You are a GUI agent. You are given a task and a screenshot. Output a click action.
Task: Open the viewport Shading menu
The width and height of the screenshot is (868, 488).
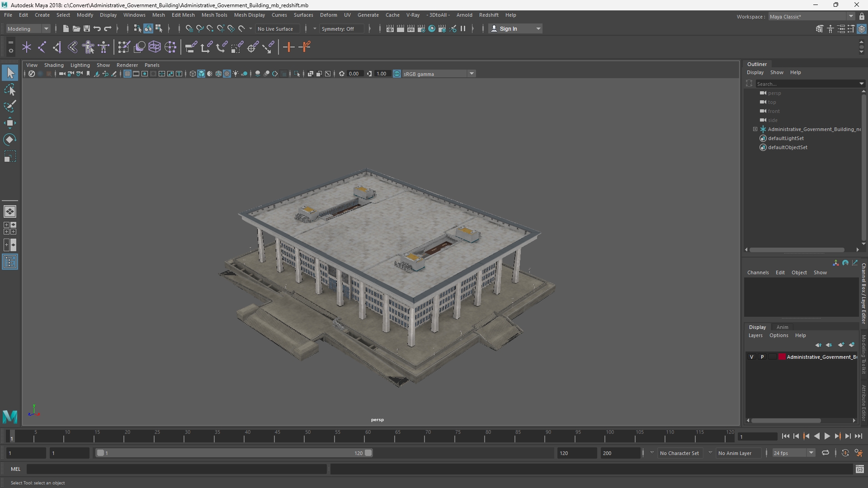[54, 65]
